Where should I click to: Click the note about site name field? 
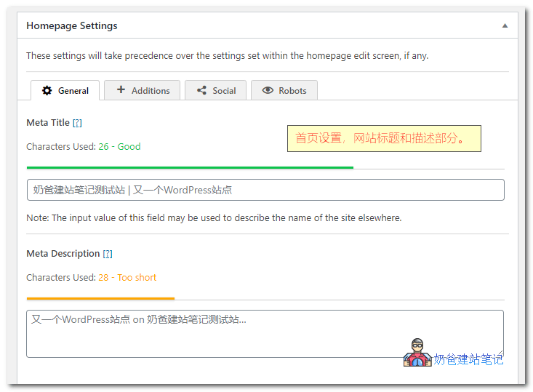pyautogui.click(x=214, y=218)
